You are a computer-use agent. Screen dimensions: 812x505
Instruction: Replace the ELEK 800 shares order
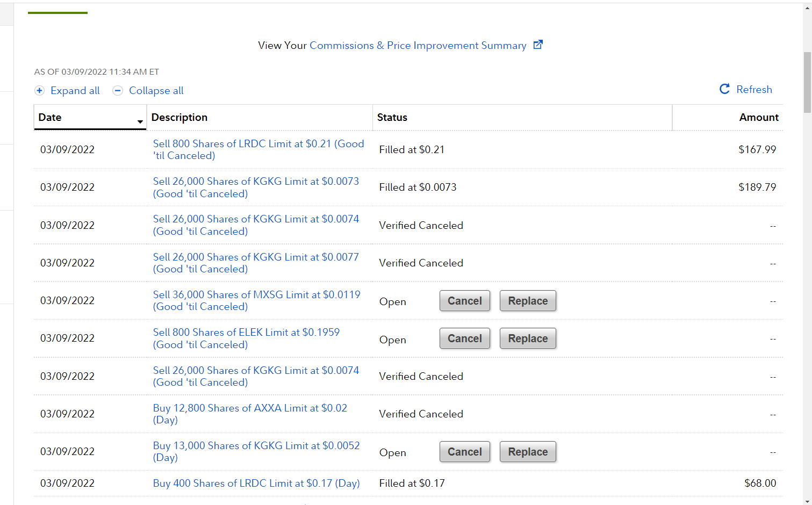[528, 338]
